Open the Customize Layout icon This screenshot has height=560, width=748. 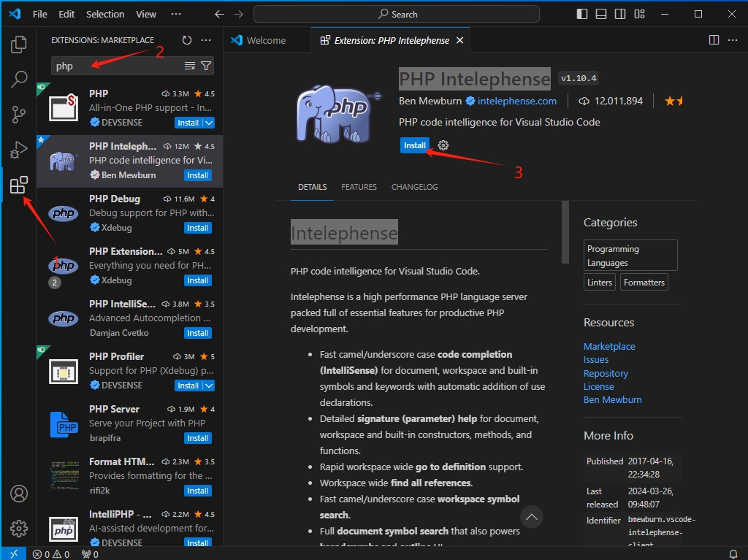[639, 14]
